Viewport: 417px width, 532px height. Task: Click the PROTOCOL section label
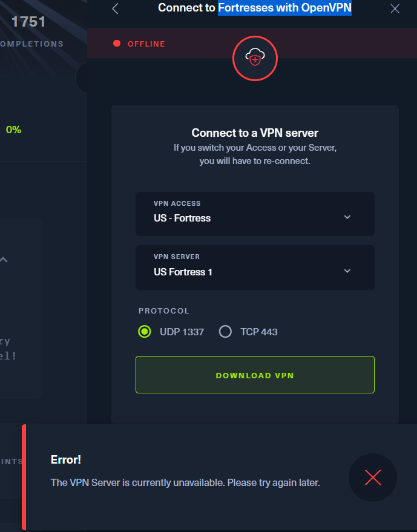pyautogui.click(x=164, y=311)
